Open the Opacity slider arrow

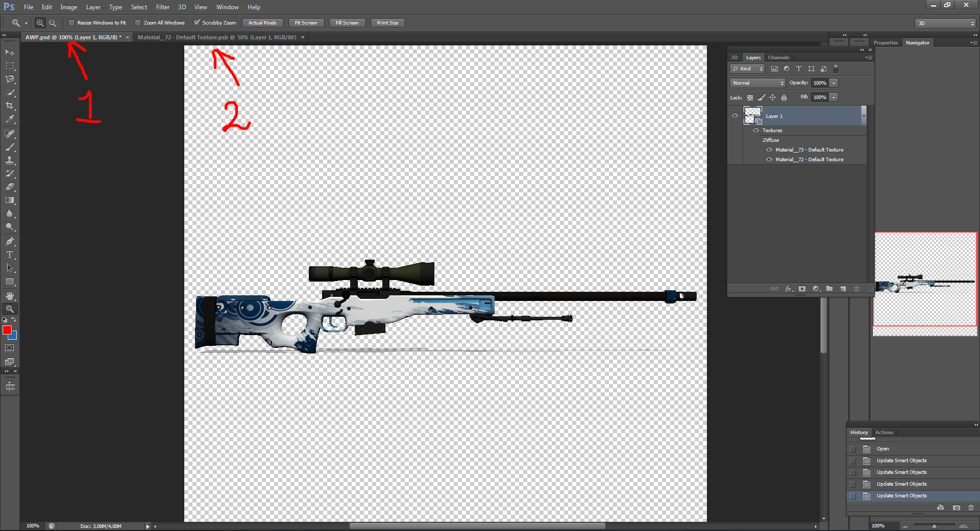coord(834,83)
